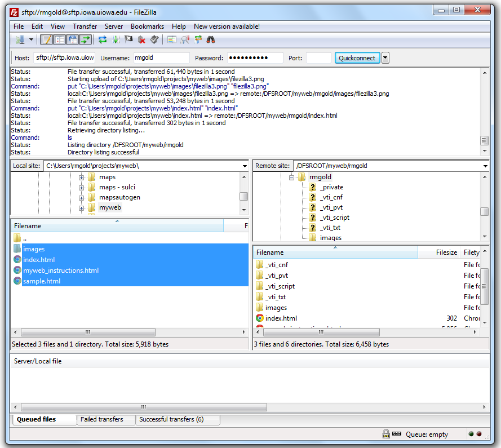Screen dimensions: 501x448
Task: Switch to Successful transfers (6) tab
Action: [x=178, y=420]
